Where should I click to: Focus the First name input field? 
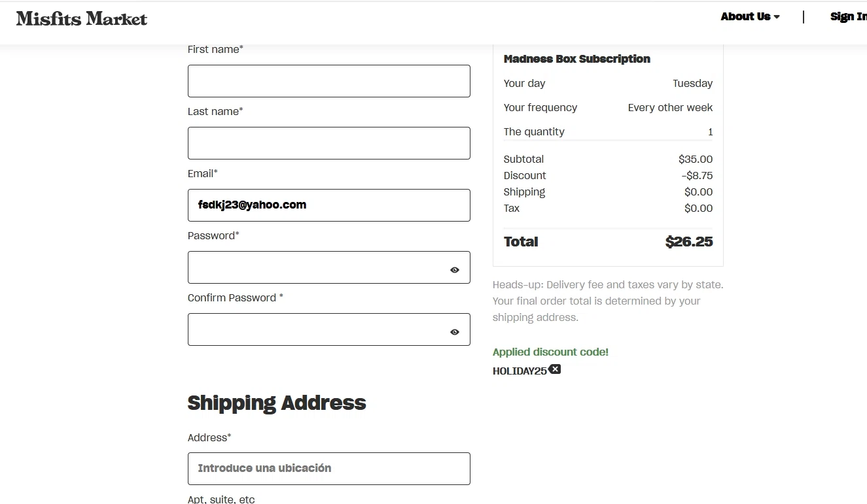tap(328, 81)
